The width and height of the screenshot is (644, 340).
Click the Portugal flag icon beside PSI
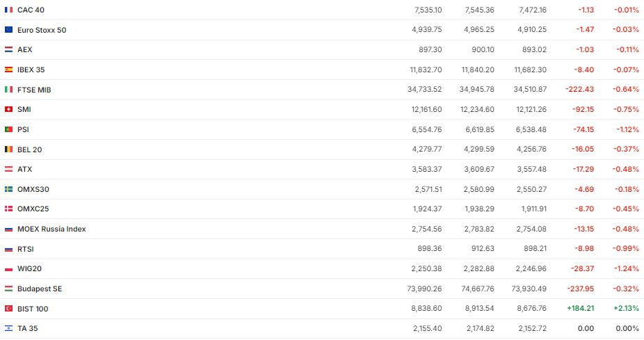point(8,129)
